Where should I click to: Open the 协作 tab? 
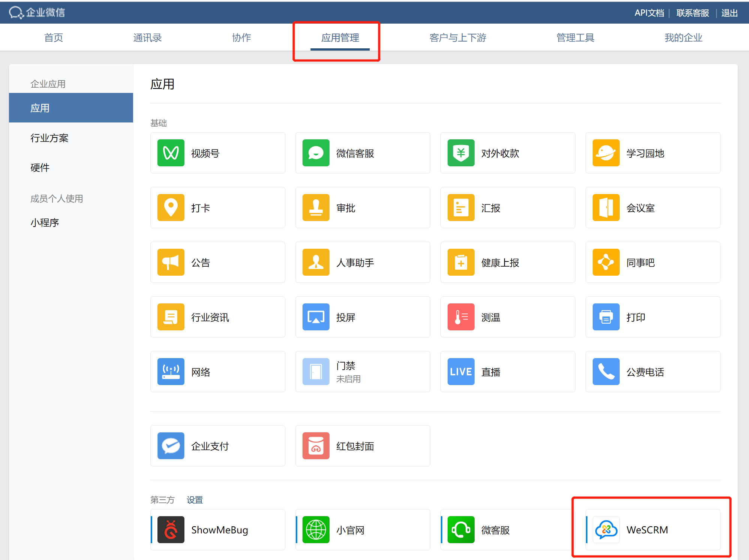pos(241,37)
